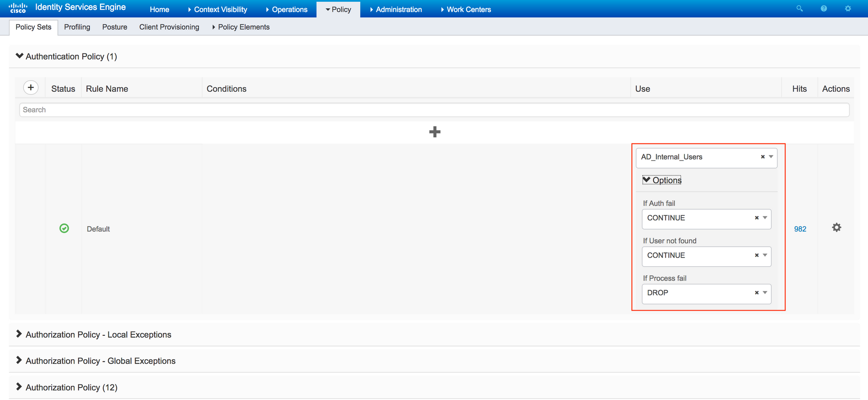Click the Hits column header
The width and height of the screenshot is (868, 400).
pyautogui.click(x=799, y=89)
